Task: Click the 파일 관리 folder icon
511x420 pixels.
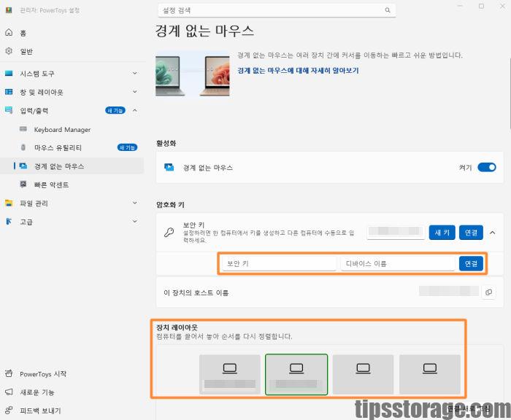Action: coord(9,203)
